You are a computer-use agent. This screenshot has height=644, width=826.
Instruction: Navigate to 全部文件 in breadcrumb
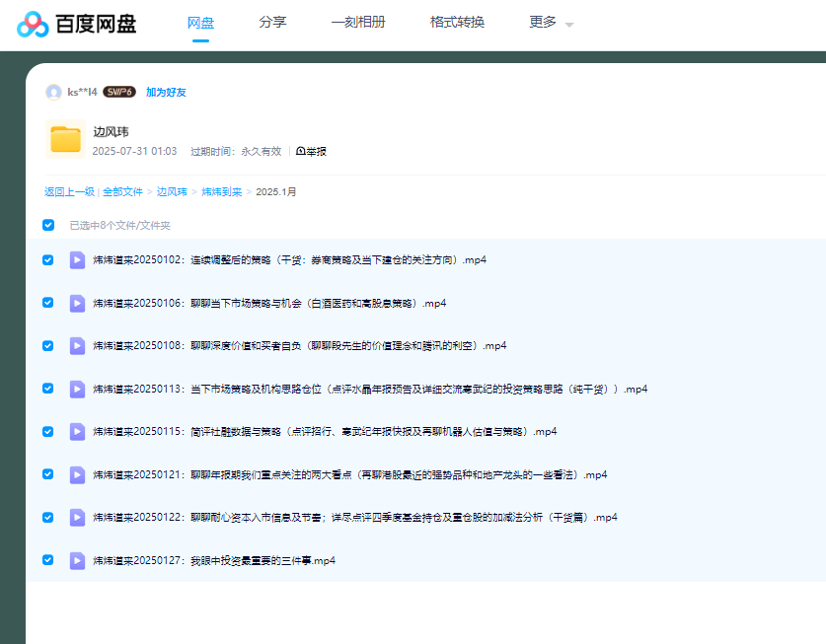122,192
